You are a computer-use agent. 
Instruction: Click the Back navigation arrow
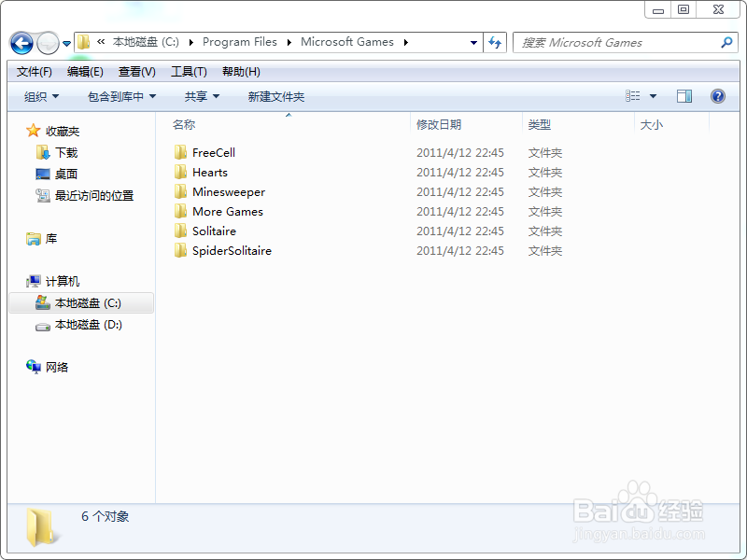[x=21, y=43]
